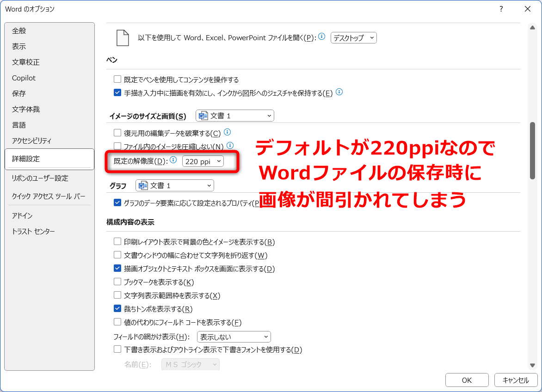
Task: Check ブックマークを表示する option
Action: pyautogui.click(x=117, y=282)
